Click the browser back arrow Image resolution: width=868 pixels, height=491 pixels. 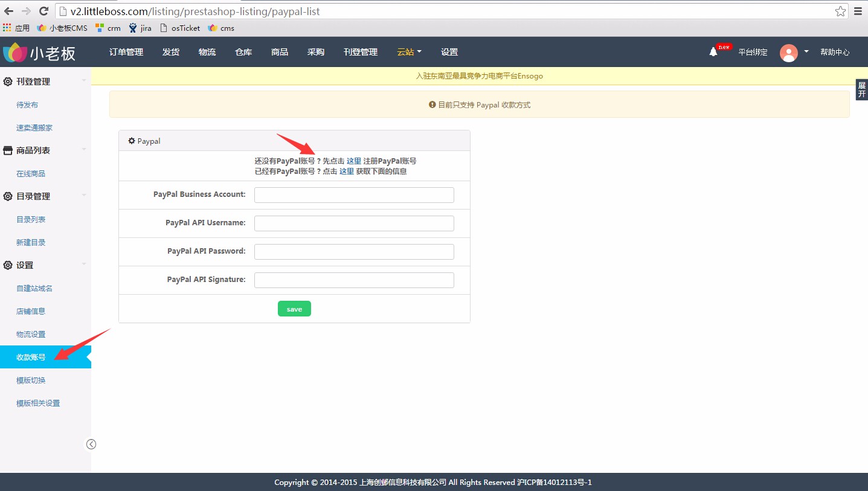point(8,11)
